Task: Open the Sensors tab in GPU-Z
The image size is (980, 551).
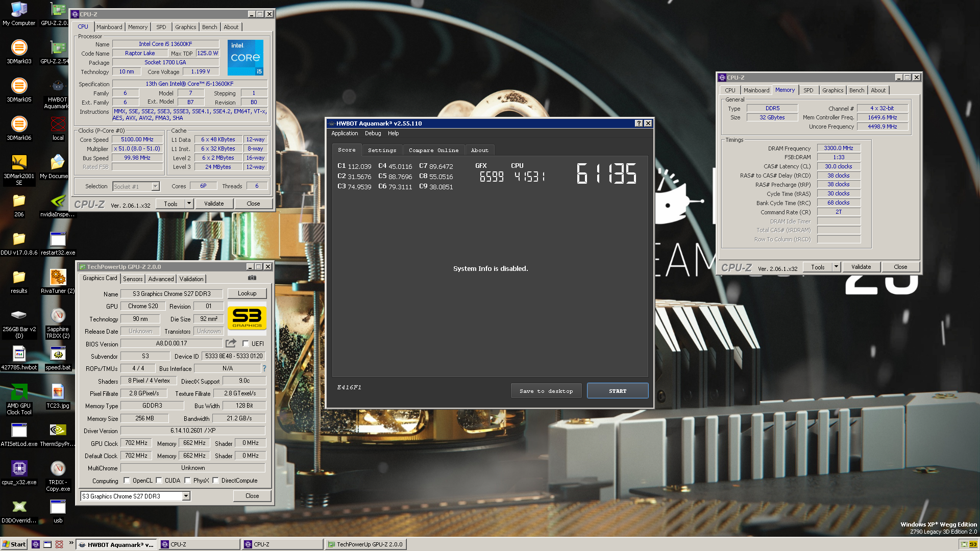Action: (133, 279)
